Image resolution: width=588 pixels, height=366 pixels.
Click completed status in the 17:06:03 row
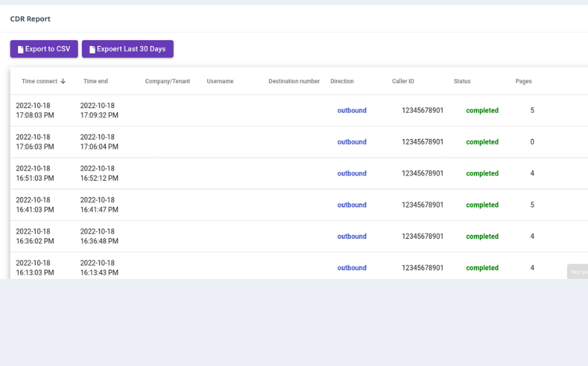pyautogui.click(x=482, y=142)
